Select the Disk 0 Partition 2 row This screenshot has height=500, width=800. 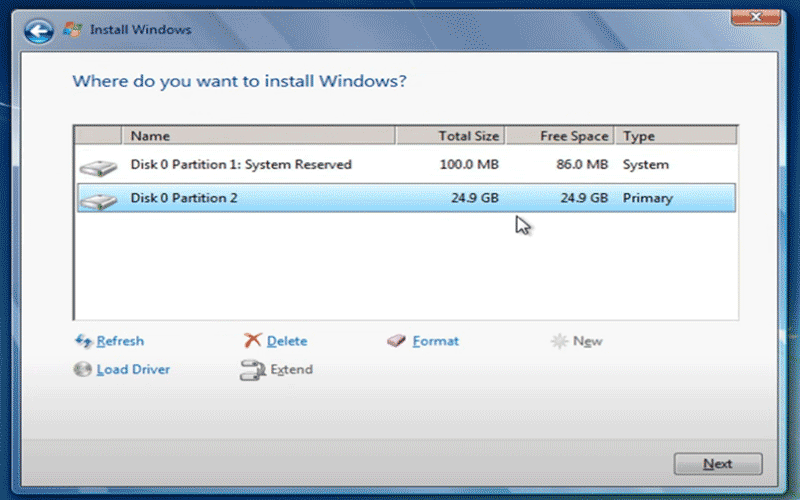point(406,198)
